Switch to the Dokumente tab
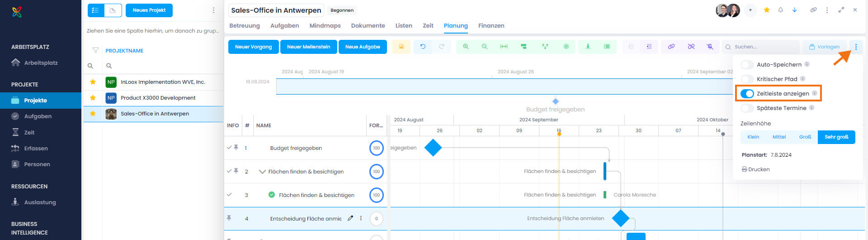 click(368, 26)
